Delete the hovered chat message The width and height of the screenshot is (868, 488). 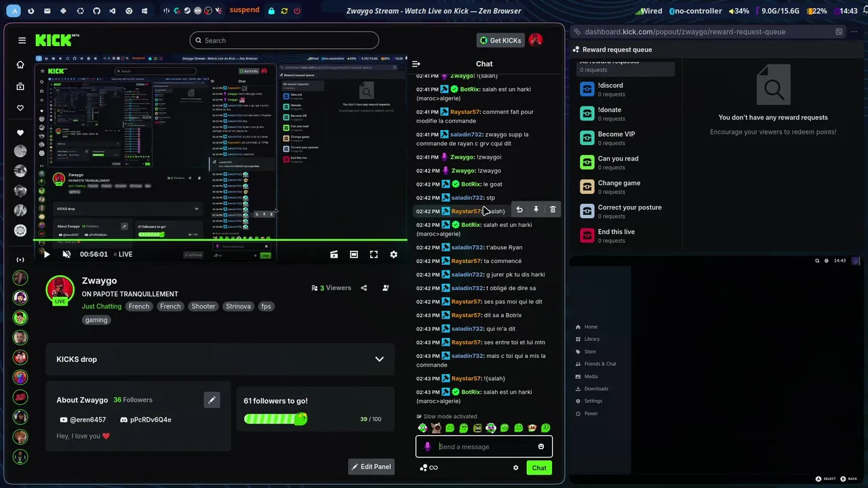coord(553,210)
